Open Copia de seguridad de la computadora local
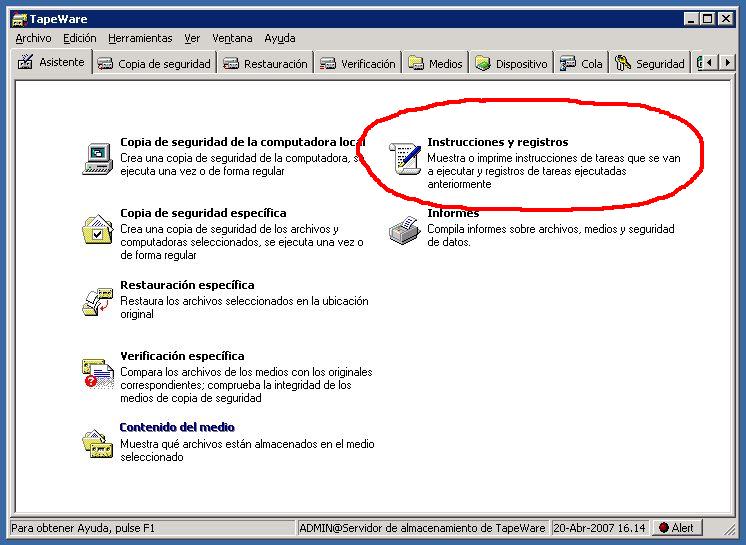This screenshot has width=746, height=545. coord(243,142)
